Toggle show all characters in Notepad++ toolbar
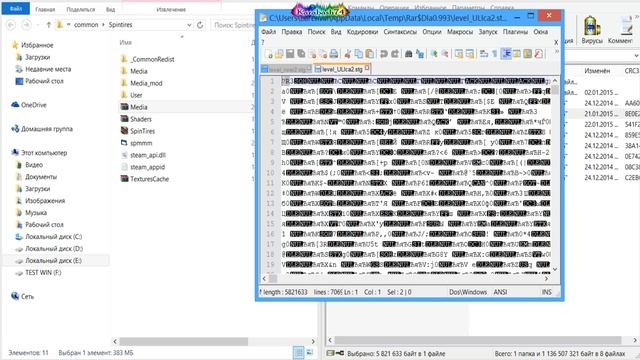This screenshot has height=360, width=640. (x=495, y=54)
